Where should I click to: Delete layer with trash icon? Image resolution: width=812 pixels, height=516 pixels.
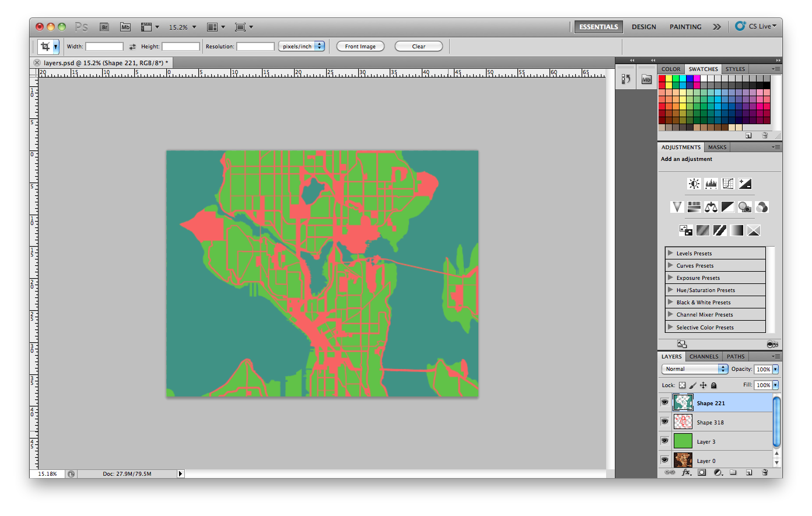pyautogui.click(x=765, y=472)
